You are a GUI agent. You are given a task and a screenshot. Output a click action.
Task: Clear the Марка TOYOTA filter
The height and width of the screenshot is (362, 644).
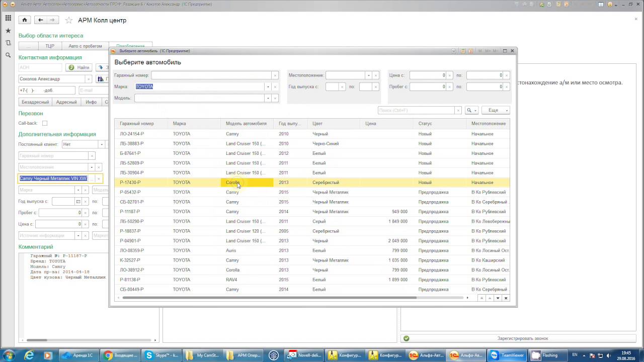point(275,86)
